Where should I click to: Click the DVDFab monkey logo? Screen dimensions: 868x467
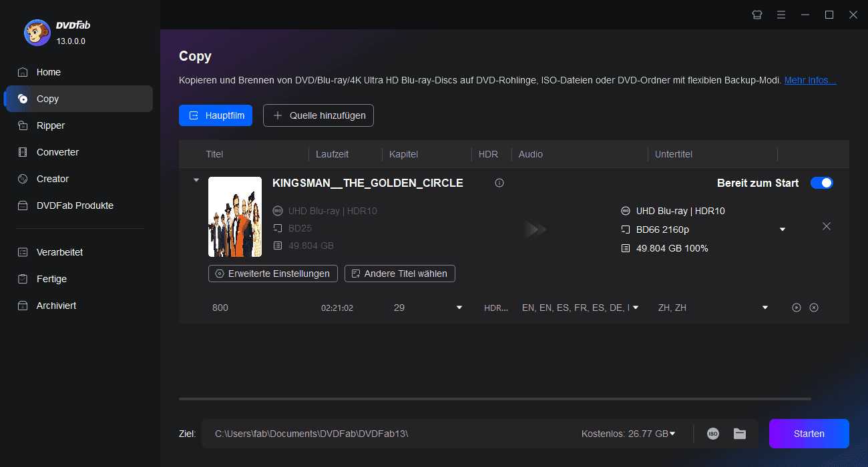point(37,32)
